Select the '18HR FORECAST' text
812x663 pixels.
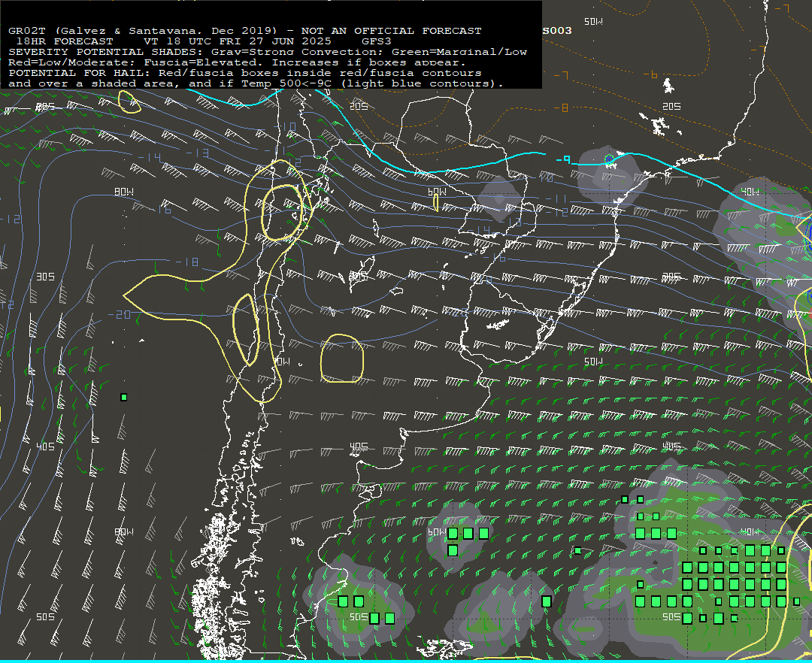pos(65,41)
